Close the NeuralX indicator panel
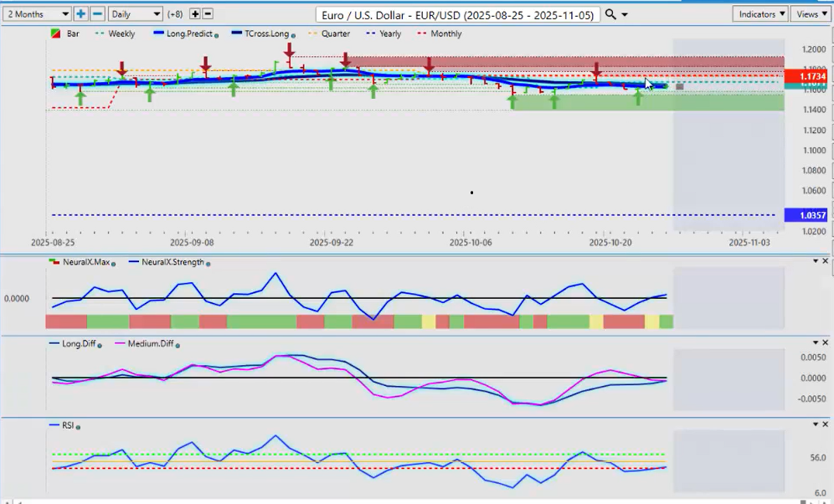This screenshot has height=504, width=834. tap(825, 261)
